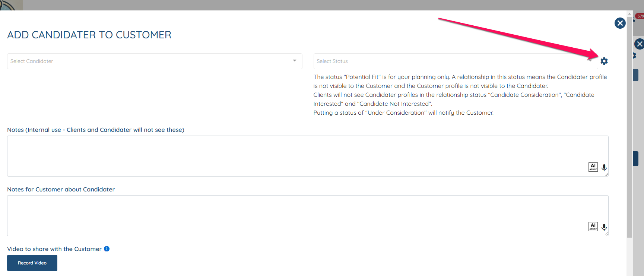Click the 'ADD CANDIDATER TO CUSTOMER' heading

click(89, 35)
